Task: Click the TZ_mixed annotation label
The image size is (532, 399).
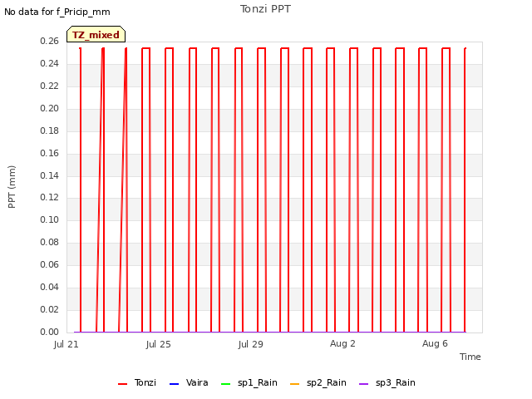Action: 96,35
